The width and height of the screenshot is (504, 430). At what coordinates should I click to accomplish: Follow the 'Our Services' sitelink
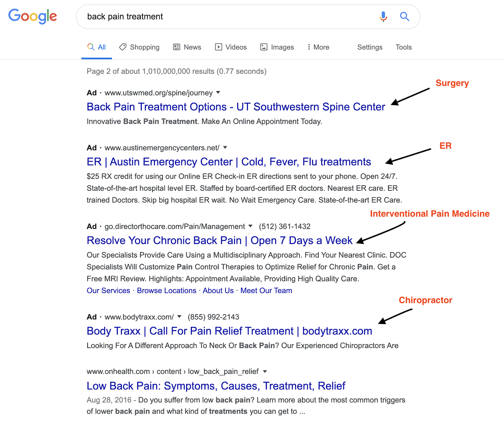coord(108,291)
